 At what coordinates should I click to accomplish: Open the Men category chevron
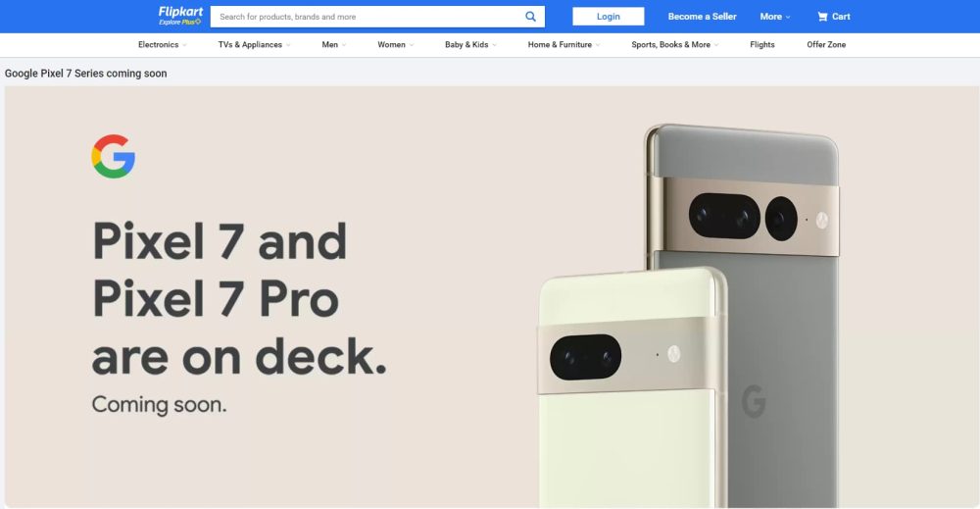tap(343, 45)
